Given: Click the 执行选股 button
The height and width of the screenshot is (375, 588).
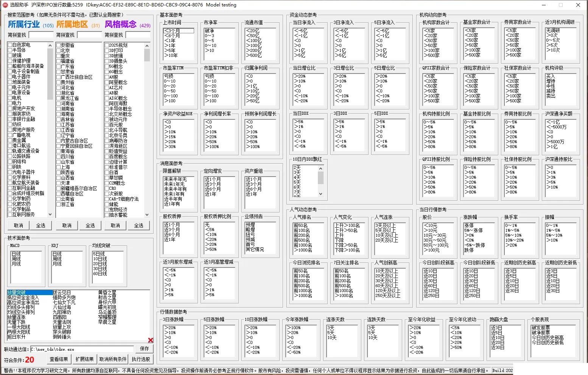Looking at the screenshot, I should click(141, 359).
